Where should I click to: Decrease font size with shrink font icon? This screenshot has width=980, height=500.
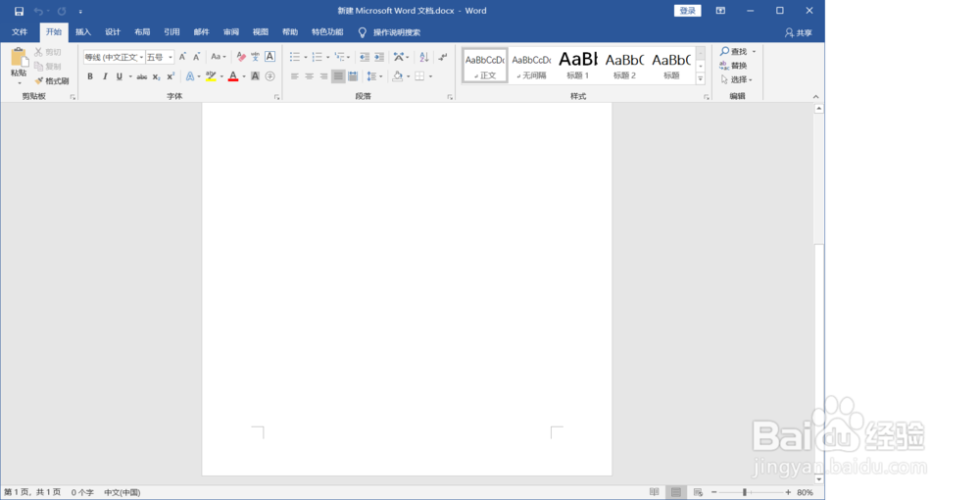click(196, 57)
